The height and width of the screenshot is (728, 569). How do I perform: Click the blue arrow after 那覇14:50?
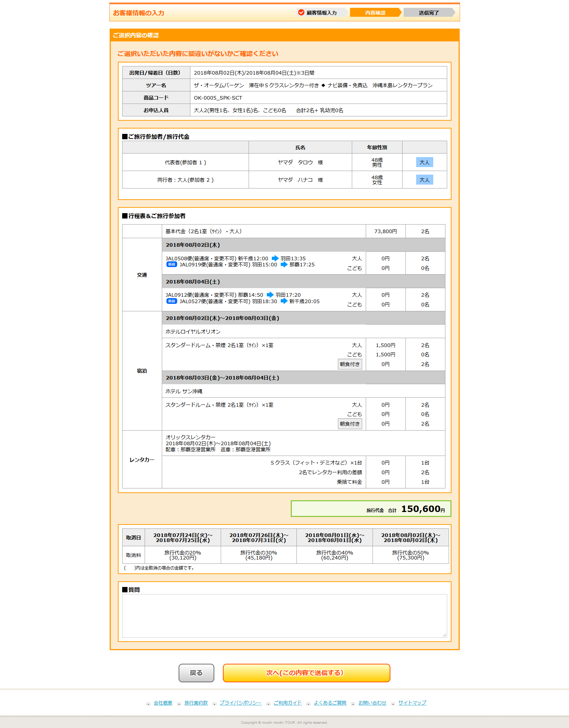[270, 295]
